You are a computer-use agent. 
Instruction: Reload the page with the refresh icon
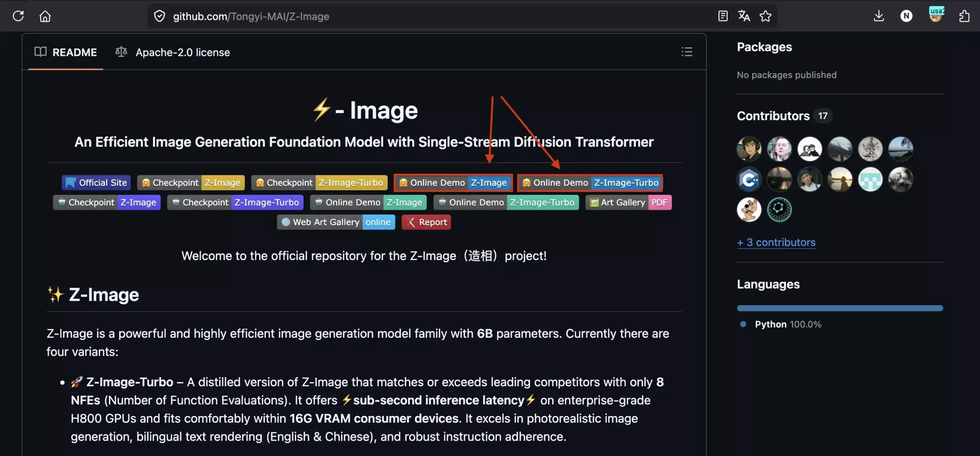[x=18, y=16]
